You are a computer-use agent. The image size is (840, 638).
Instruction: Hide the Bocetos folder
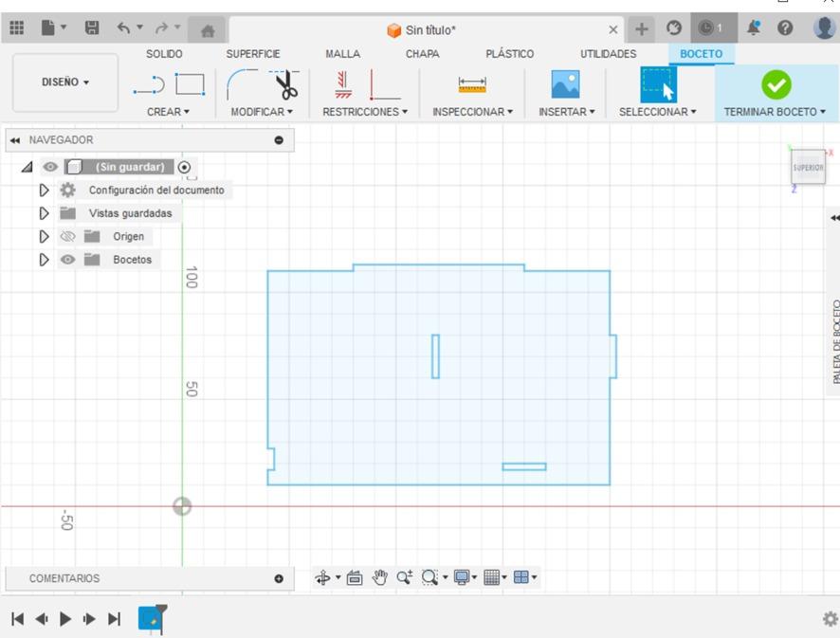[67, 260]
